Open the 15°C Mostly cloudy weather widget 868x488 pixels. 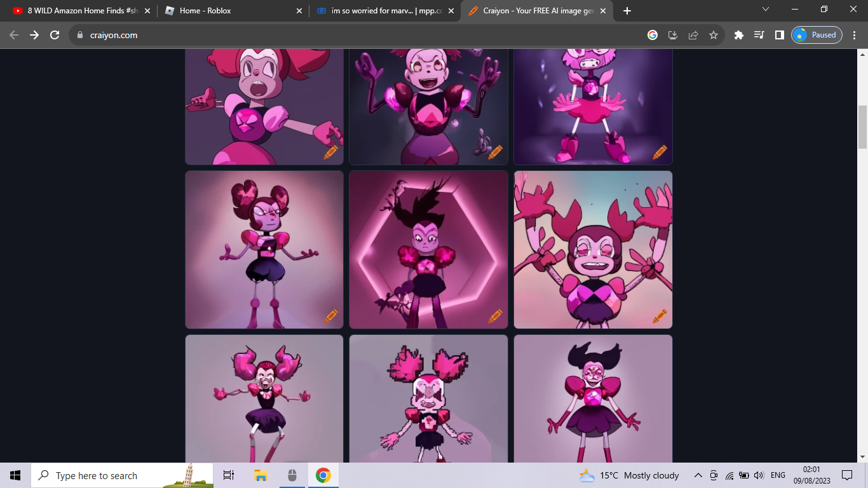click(628, 475)
